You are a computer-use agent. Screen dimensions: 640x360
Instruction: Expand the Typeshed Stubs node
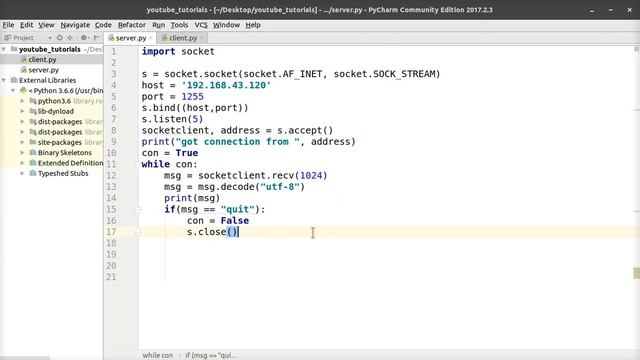click(x=22, y=173)
